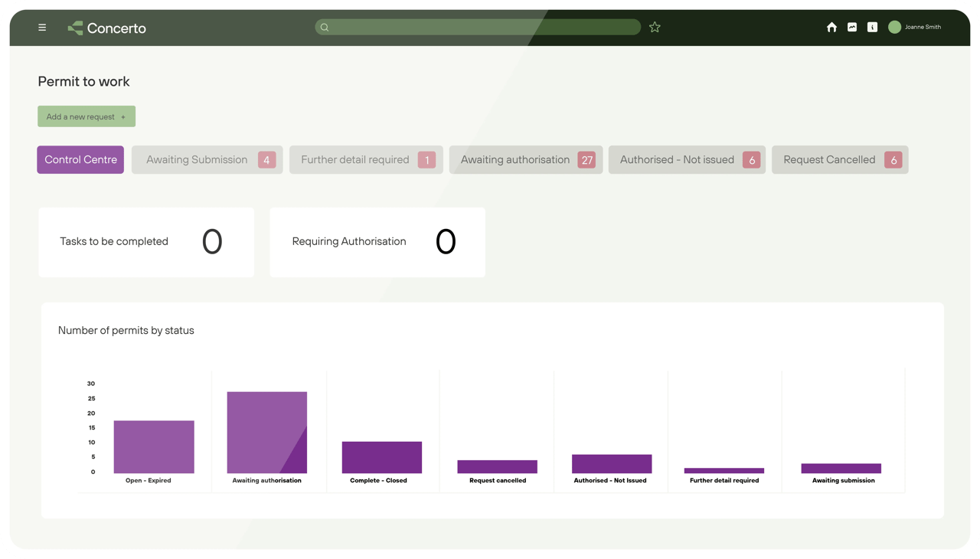Go to Home via house icon
Viewport: 980px width, 559px height.
coord(831,28)
